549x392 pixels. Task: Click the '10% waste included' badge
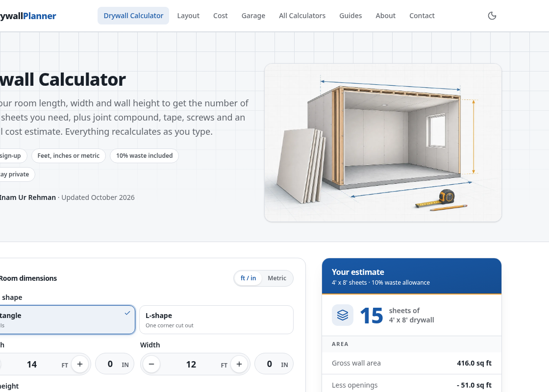click(x=144, y=156)
